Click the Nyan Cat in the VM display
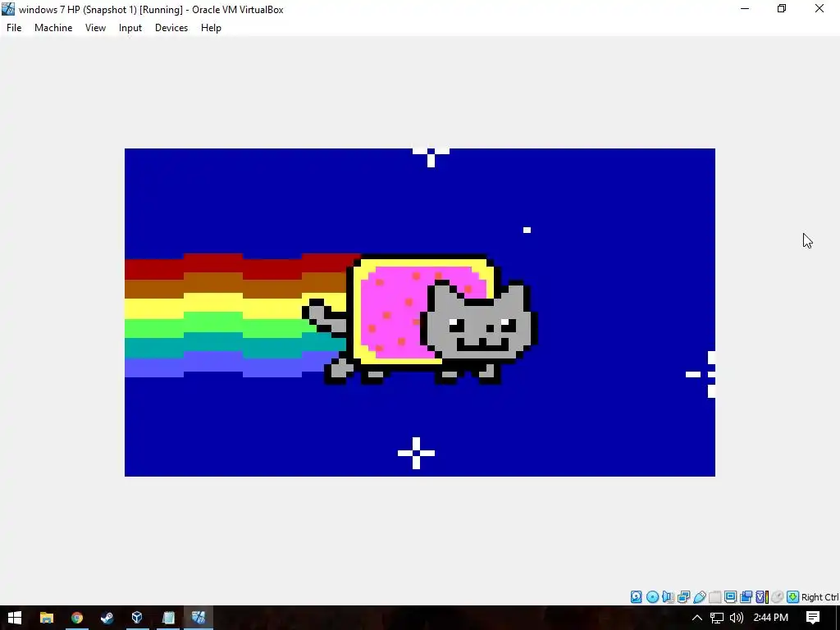The width and height of the screenshot is (840, 630). [421, 319]
